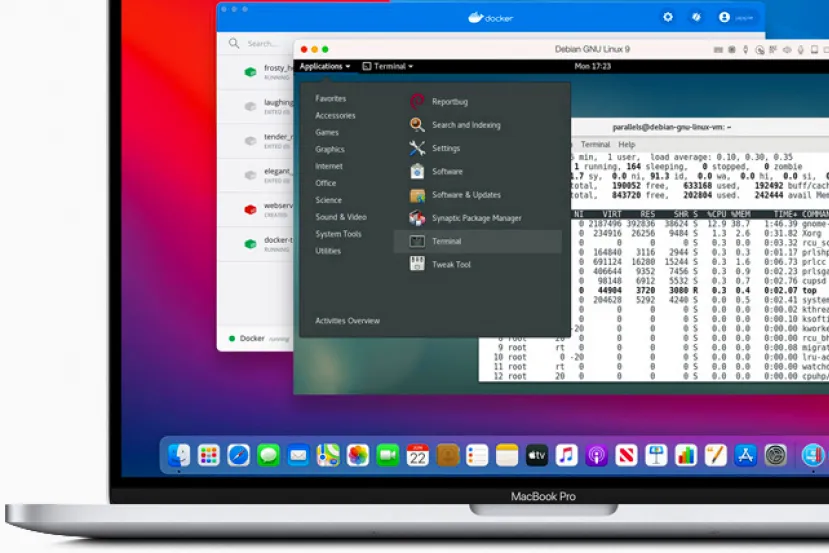Open Activities Overview
The width and height of the screenshot is (829, 553).
click(347, 320)
